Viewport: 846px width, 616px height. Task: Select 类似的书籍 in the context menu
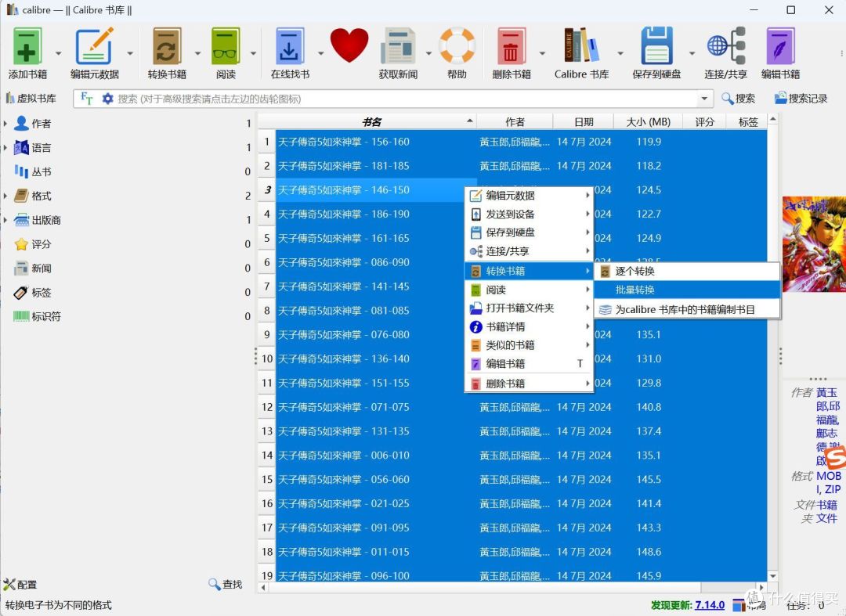tap(529, 345)
